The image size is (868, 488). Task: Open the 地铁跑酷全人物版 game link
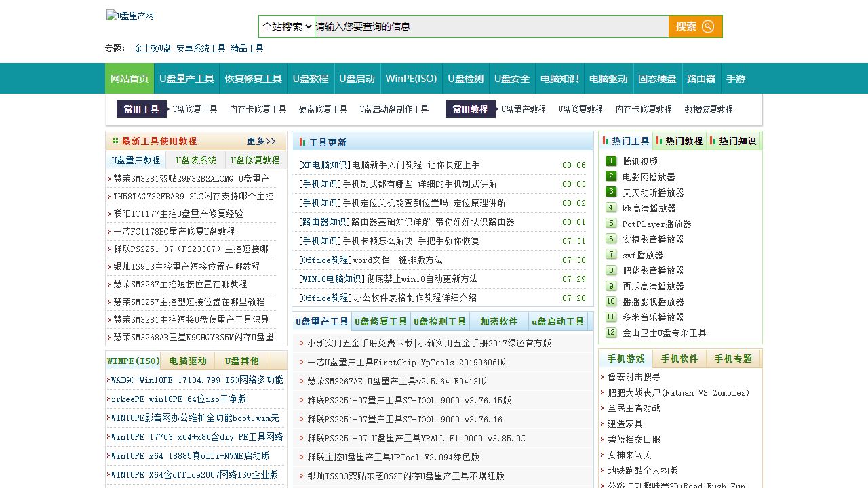pos(642,470)
